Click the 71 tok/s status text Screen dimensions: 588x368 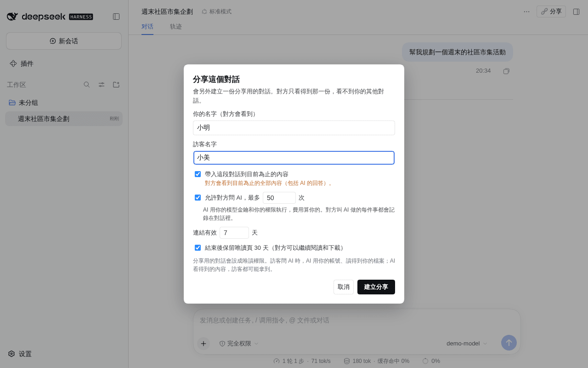(x=321, y=361)
